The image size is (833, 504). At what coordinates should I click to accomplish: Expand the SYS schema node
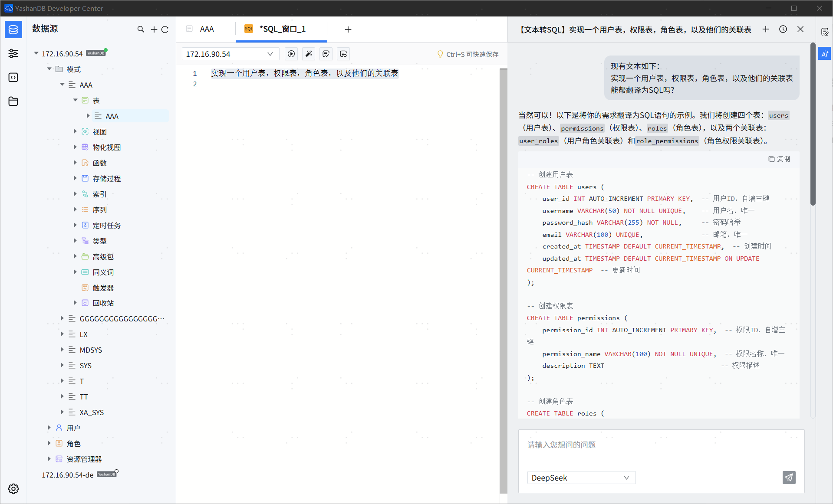(62, 365)
